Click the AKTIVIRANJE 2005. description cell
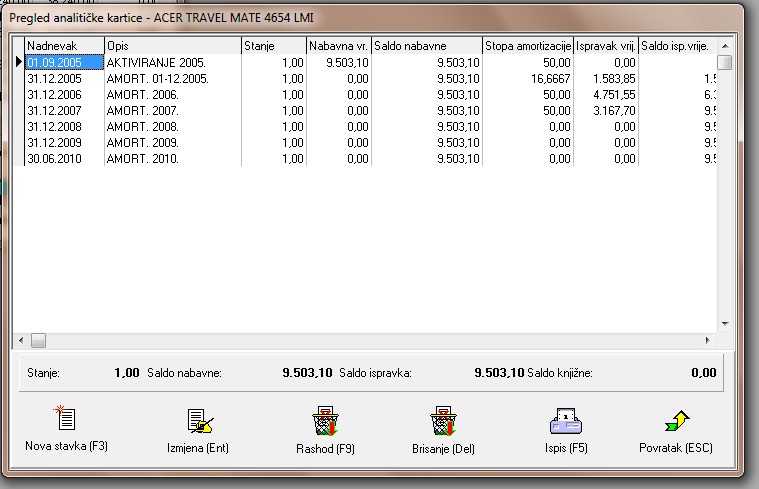 tap(173, 62)
